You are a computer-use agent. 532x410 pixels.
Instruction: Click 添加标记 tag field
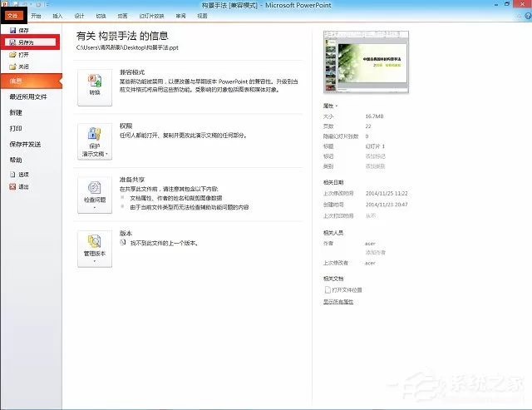click(375, 156)
